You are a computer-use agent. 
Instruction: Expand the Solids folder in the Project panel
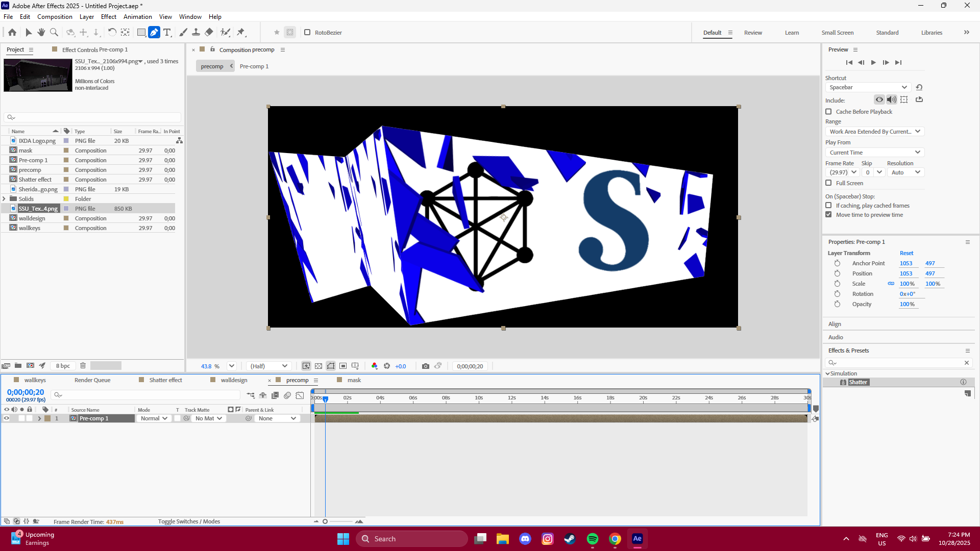[5, 198]
